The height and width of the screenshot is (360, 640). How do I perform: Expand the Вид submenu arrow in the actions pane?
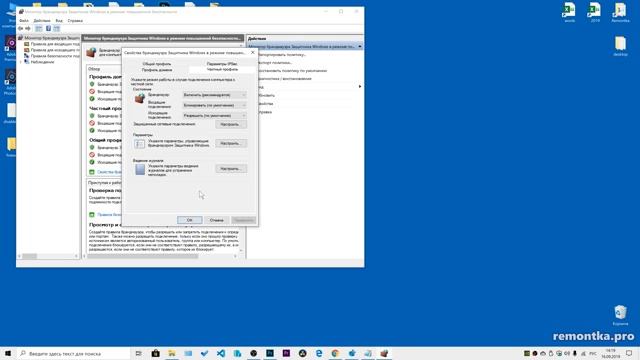point(360,87)
